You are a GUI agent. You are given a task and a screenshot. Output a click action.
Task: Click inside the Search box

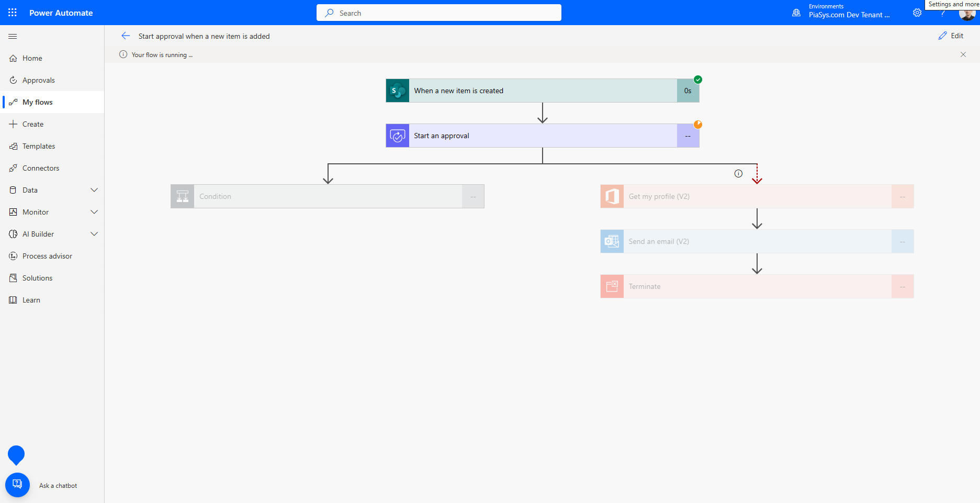438,13
